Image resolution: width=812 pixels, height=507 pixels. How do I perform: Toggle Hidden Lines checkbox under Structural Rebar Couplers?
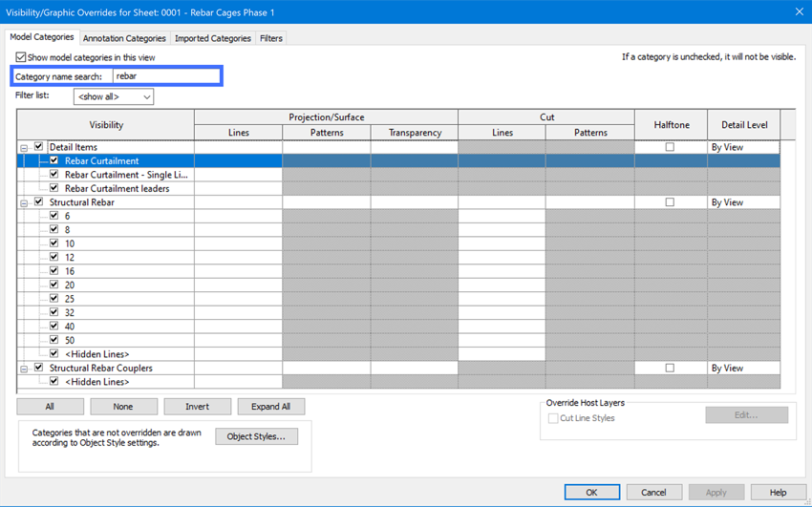53,381
